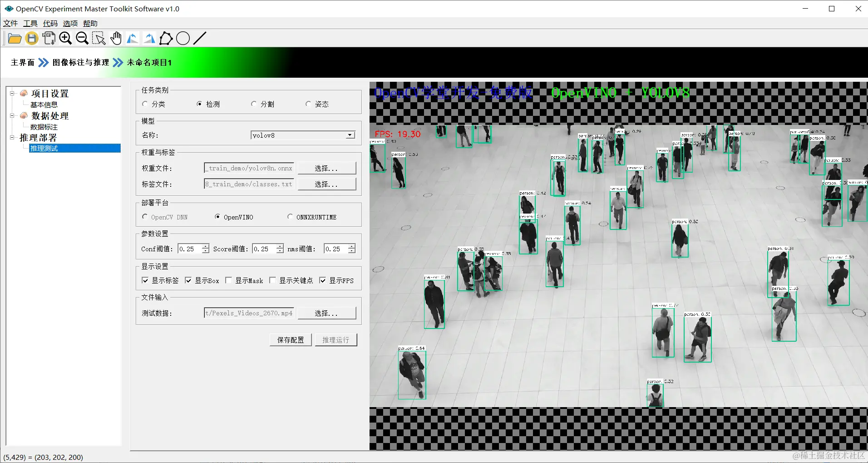
Task: Click the 数据处理 tree node icon
Action: tap(24, 115)
